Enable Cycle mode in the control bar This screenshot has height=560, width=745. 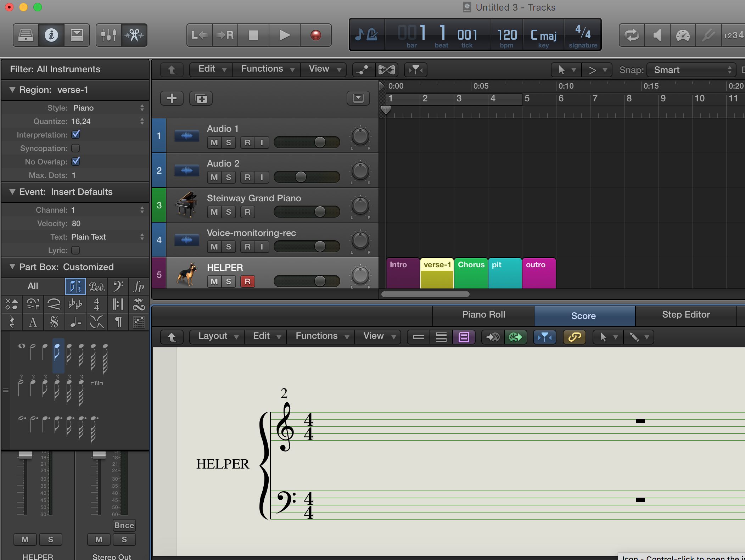(x=632, y=35)
